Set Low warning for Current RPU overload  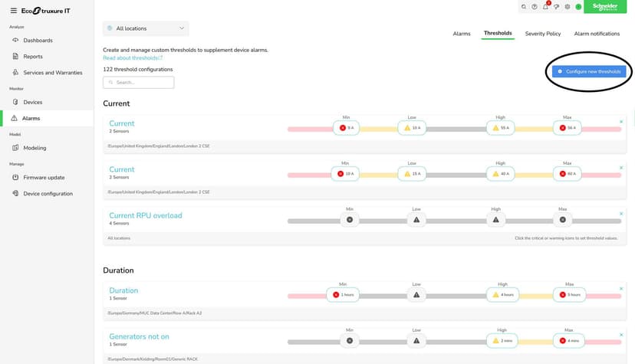pyautogui.click(x=416, y=220)
